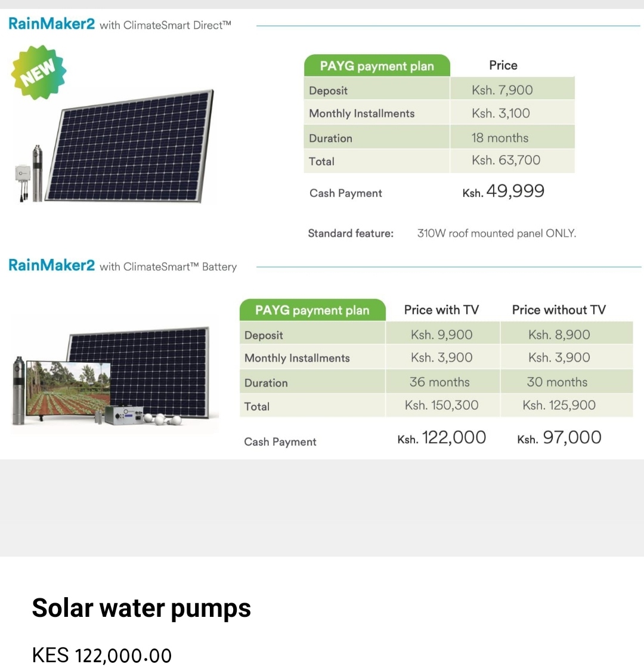Click the lower green PAYG payment plan header

tap(312, 310)
